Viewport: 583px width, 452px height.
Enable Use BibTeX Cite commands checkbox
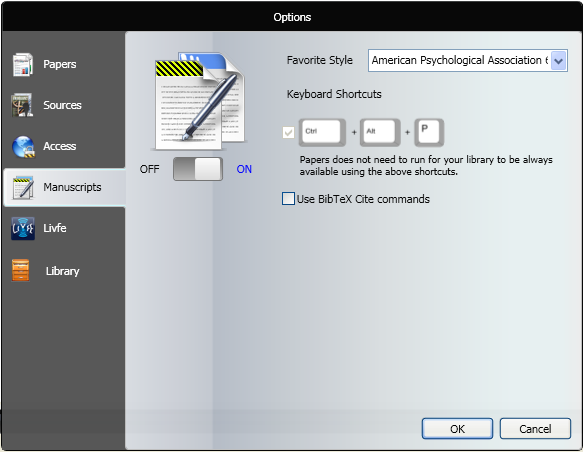[x=288, y=198]
